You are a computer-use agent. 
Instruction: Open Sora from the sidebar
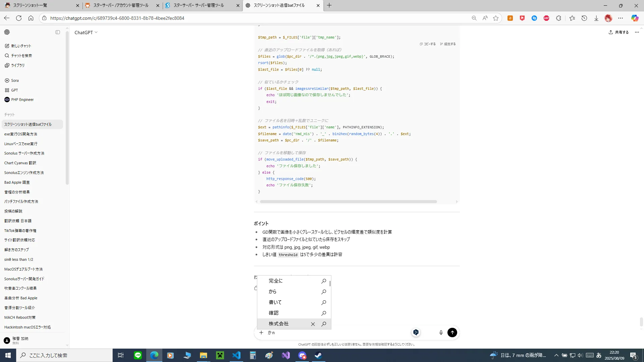click(15, 80)
